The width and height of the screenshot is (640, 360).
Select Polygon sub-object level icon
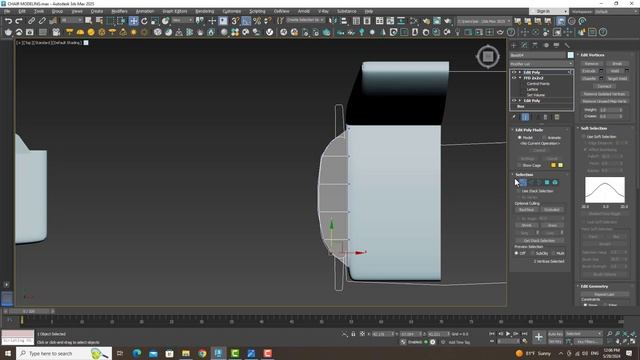[x=547, y=182]
